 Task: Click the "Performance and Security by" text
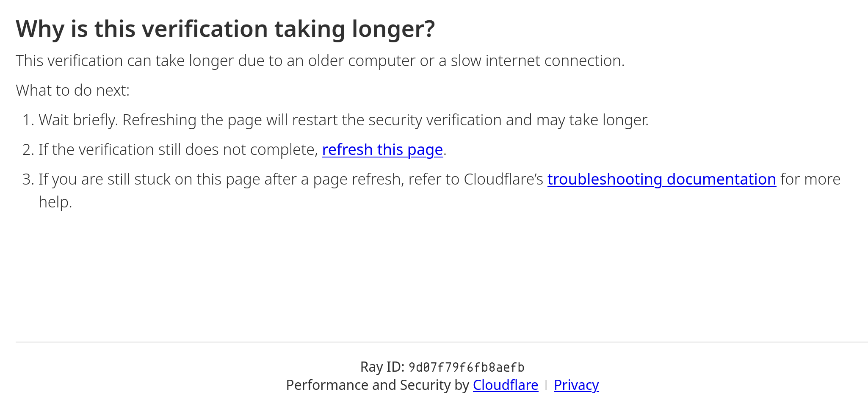tap(377, 385)
